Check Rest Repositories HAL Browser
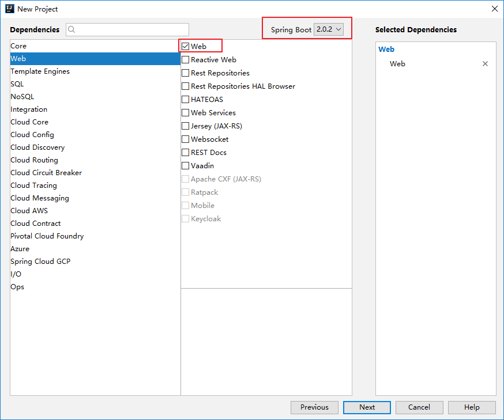The image size is (504, 420). pyautogui.click(x=186, y=86)
